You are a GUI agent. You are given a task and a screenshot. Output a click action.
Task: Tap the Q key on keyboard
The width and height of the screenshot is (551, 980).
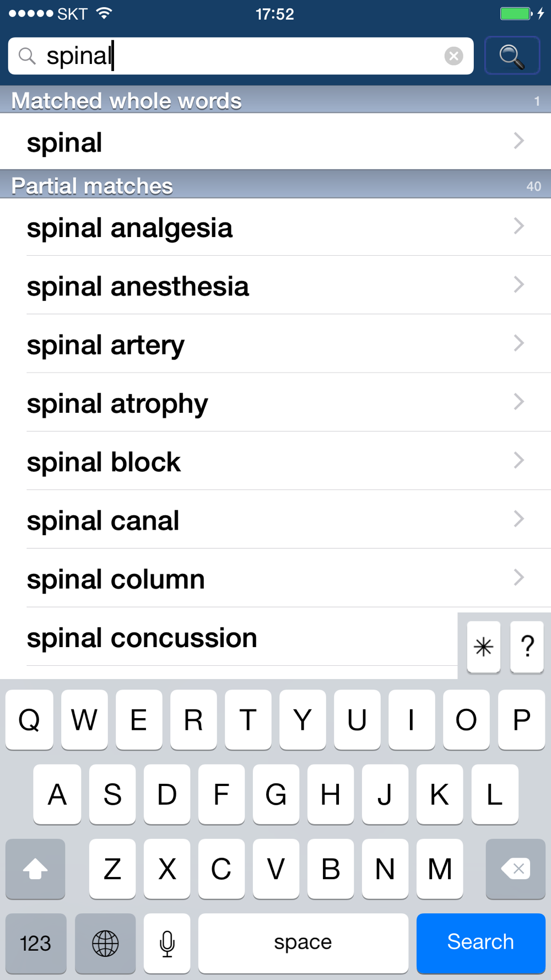coord(29,719)
